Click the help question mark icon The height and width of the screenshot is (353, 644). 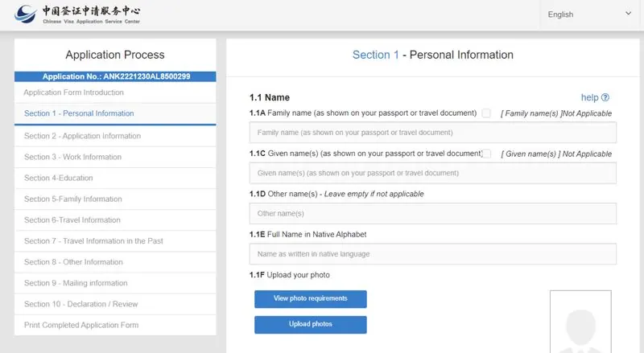(x=605, y=97)
